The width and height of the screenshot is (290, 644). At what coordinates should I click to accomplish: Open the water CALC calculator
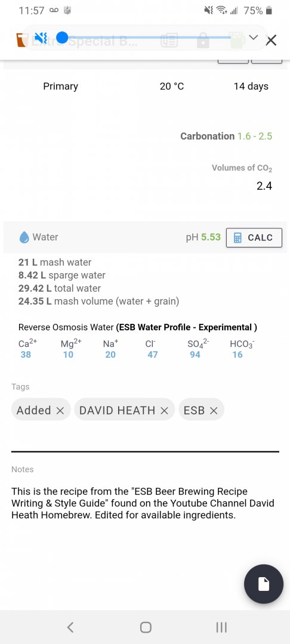point(254,237)
